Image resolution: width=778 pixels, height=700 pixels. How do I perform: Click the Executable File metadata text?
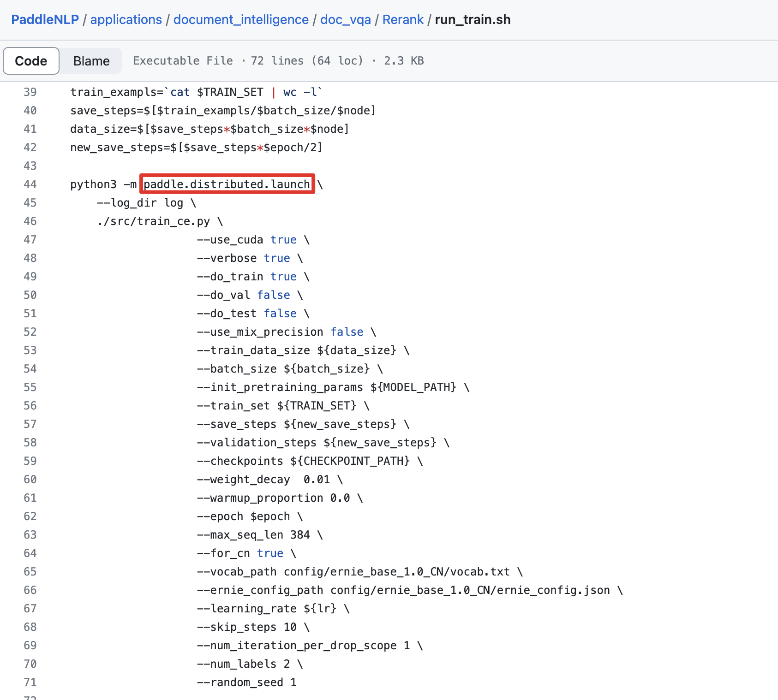[183, 60]
